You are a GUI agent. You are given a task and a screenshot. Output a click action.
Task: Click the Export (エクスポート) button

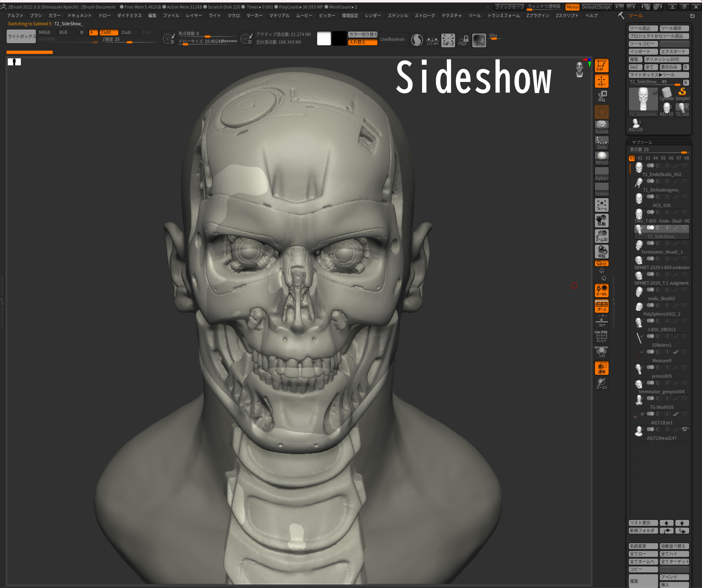pos(674,51)
